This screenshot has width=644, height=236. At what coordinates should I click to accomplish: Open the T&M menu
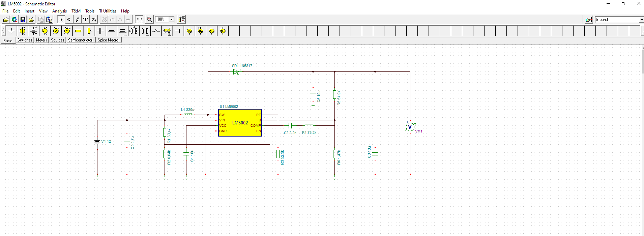[x=76, y=11]
